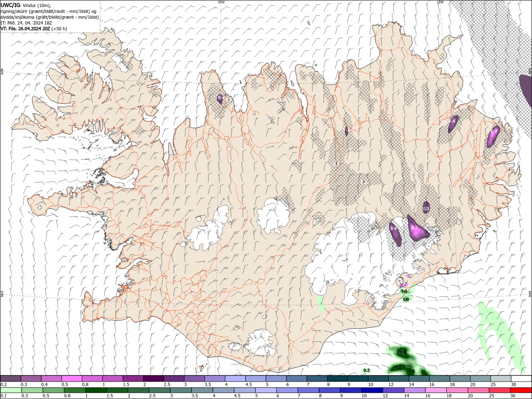Select the rain legend swatch starting at 25
The height and width of the screenshot is (399, 532).
(x=499, y=390)
